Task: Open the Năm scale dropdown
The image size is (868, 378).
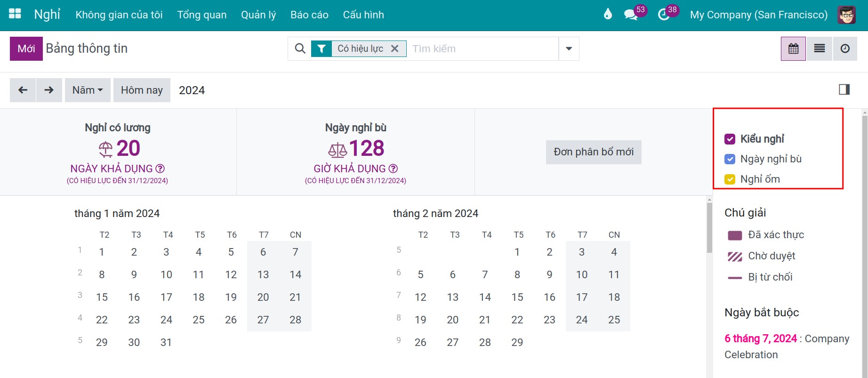Action: click(88, 90)
